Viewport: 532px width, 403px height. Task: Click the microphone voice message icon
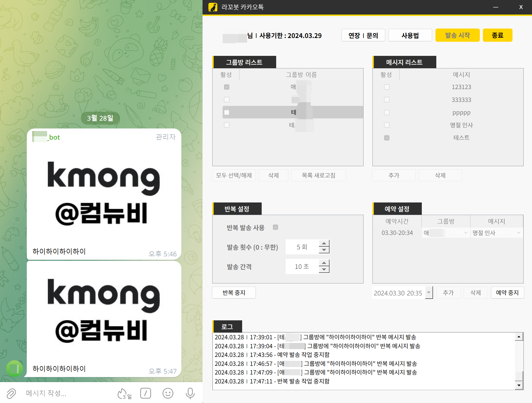click(190, 393)
